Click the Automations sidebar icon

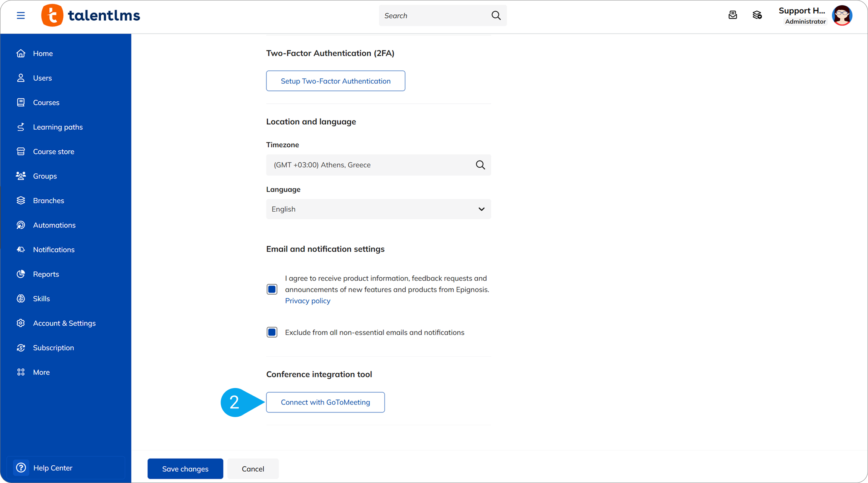[21, 225]
